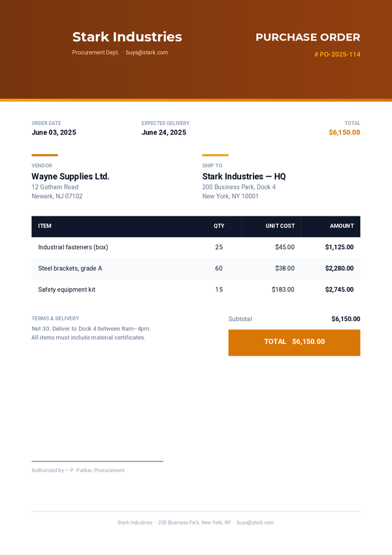The image size is (392, 555).
Task: Click the Authorized by P. Parker signature line
Action: coord(78,471)
